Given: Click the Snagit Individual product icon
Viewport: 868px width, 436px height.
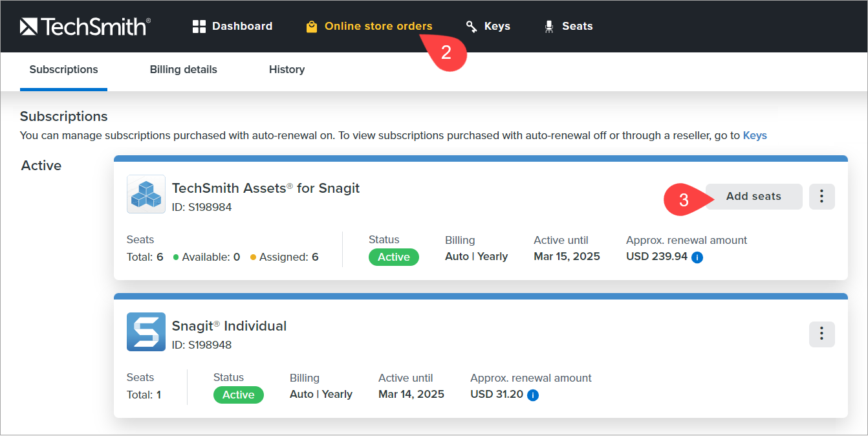Looking at the screenshot, I should 146,332.
